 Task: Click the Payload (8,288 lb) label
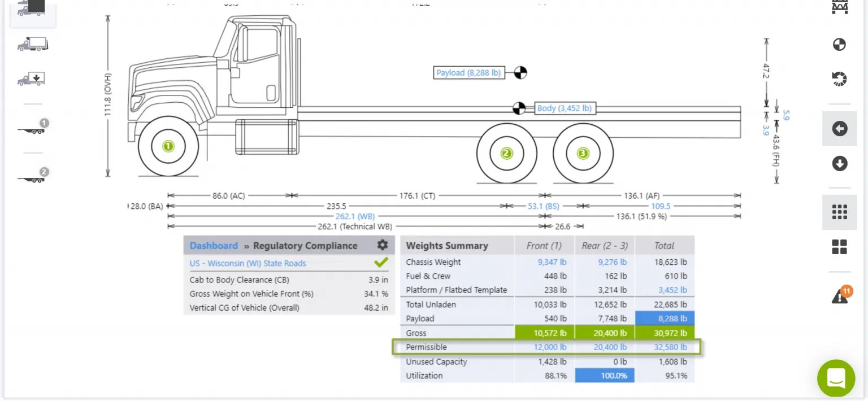[x=468, y=73]
